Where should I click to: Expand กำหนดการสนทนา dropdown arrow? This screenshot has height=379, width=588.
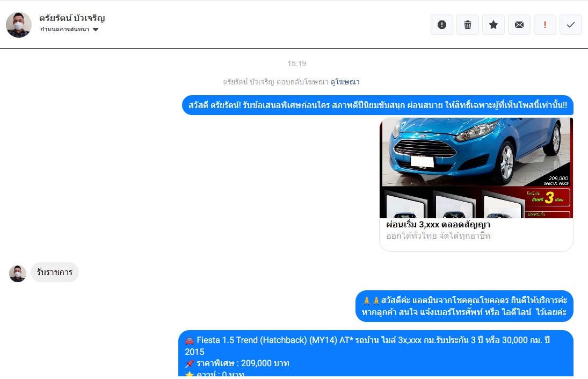pyautogui.click(x=96, y=30)
